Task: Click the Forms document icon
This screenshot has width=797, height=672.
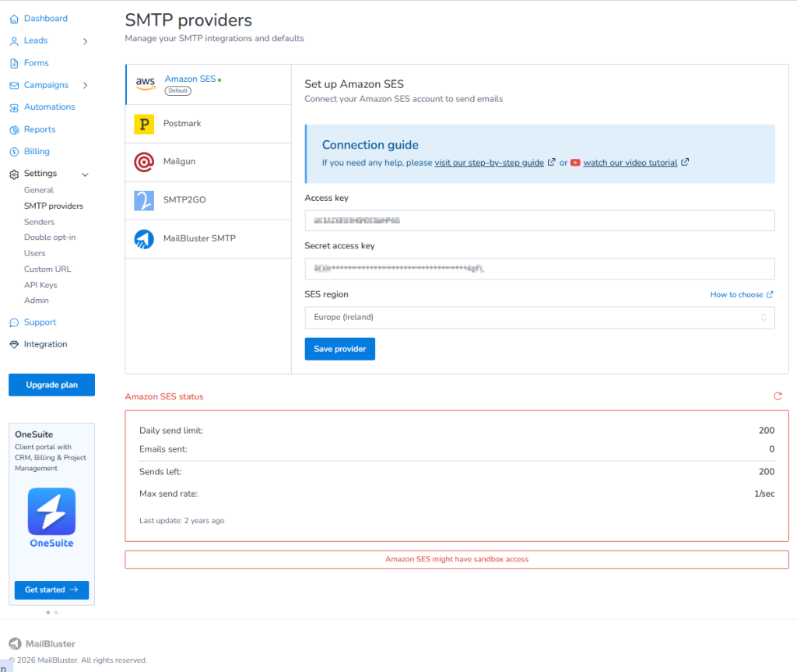Action: (x=14, y=63)
